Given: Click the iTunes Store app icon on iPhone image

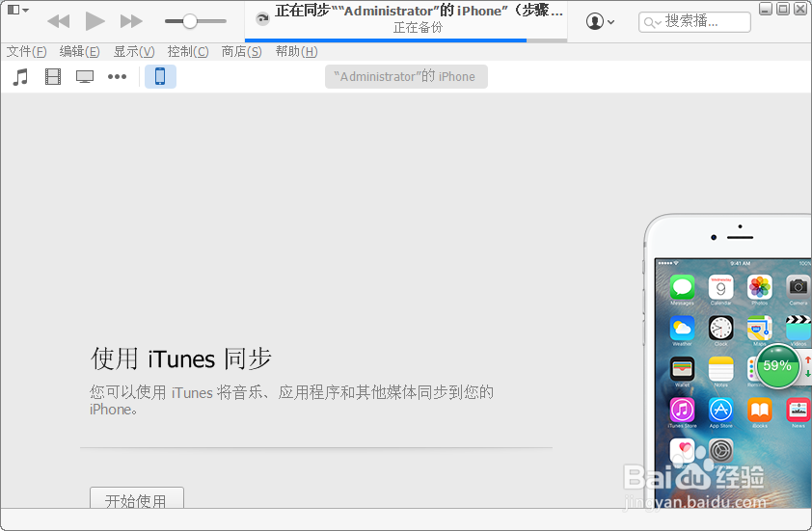Looking at the screenshot, I should tap(682, 410).
